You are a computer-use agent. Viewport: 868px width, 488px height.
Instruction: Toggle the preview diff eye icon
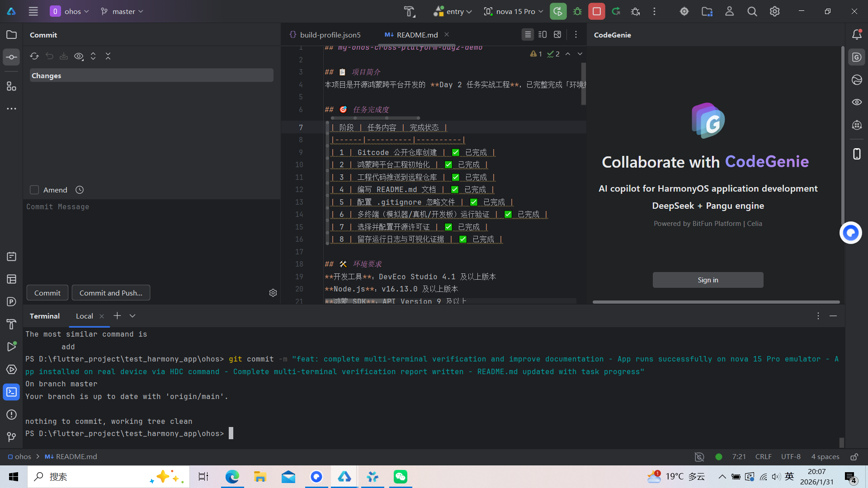click(79, 56)
